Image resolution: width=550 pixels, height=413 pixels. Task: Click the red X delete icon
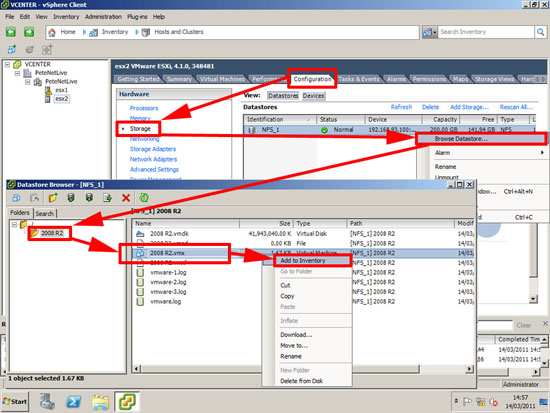[126, 198]
